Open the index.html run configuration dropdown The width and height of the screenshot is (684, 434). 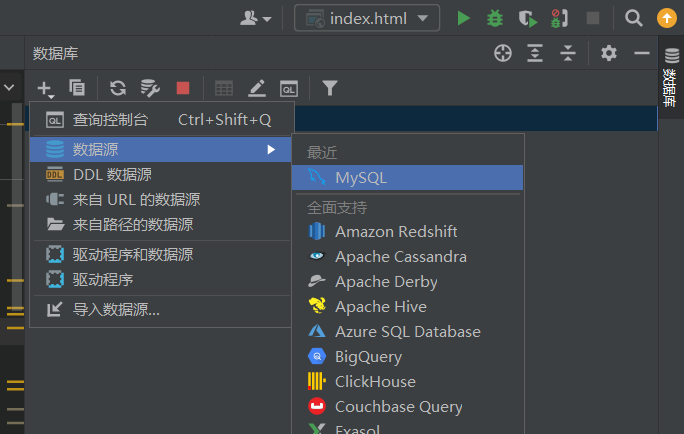pyautogui.click(x=367, y=18)
